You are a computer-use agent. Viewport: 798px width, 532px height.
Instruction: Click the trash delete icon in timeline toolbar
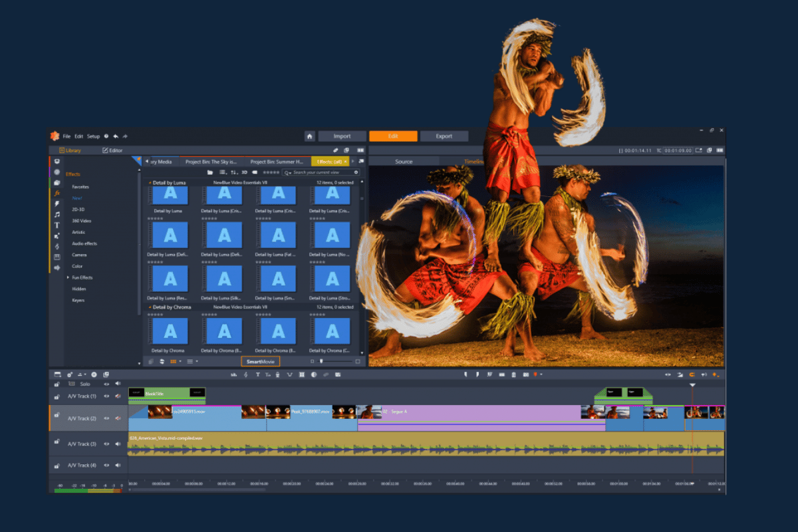point(513,375)
